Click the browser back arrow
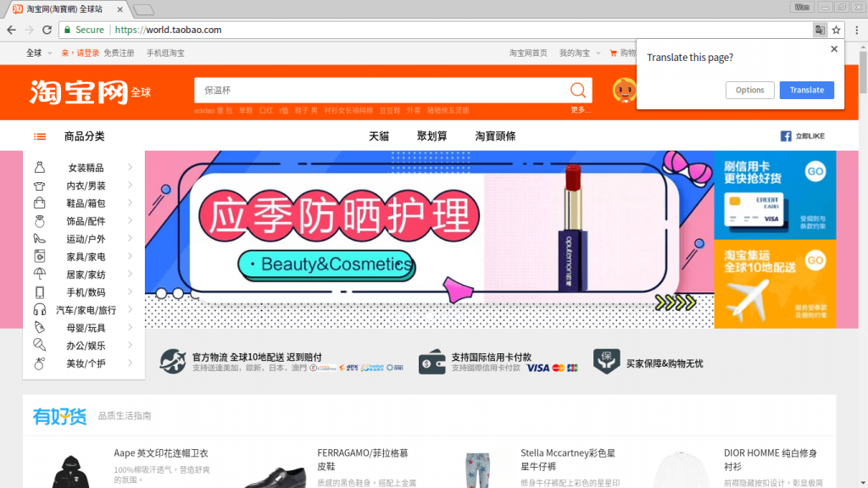This screenshot has height=488, width=868. click(x=12, y=30)
